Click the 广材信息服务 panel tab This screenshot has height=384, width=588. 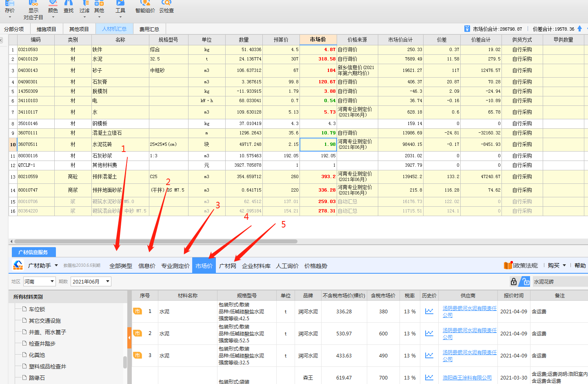pyautogui.click(x=33, y=252)
